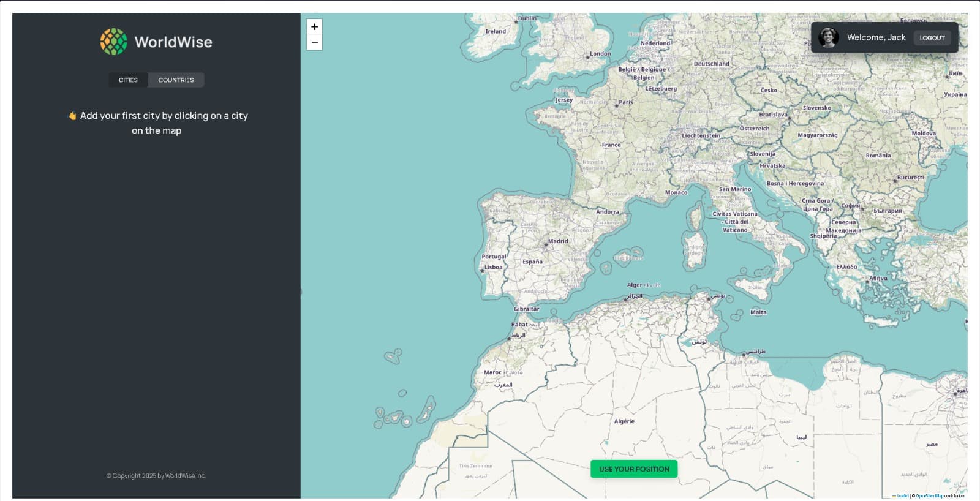Switch to the Cities tab
980x501 pixels.
(128, 80)
